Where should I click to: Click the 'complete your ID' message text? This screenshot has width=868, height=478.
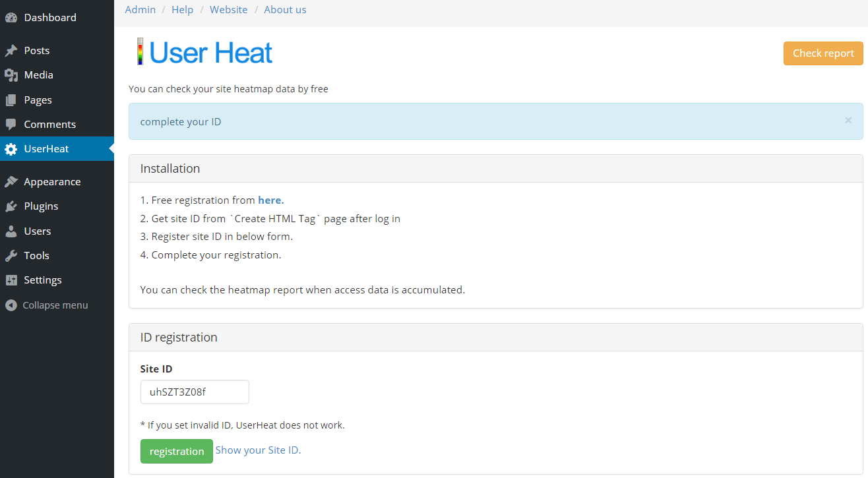click(181, 122)
